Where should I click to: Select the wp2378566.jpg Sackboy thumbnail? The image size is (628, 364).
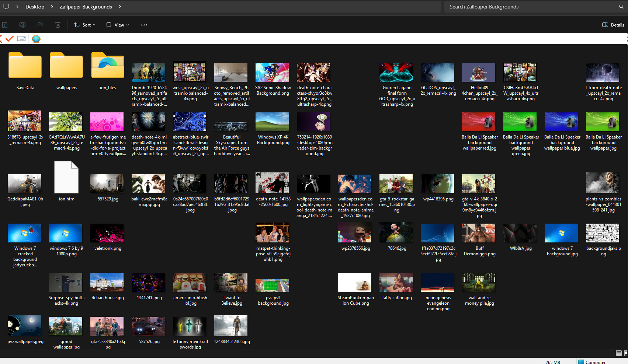pyautogui.click(x=355, y=232)
